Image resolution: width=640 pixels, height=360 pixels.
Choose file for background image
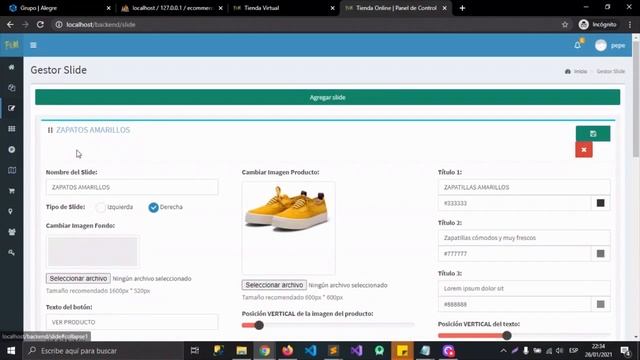point(78,278)
